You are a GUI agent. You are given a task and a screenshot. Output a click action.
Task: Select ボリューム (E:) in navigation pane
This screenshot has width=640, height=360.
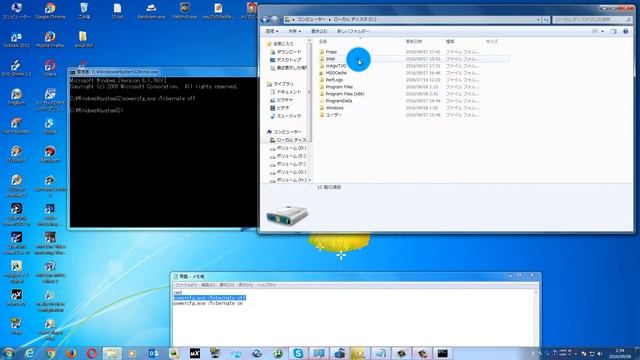[291, 156]
